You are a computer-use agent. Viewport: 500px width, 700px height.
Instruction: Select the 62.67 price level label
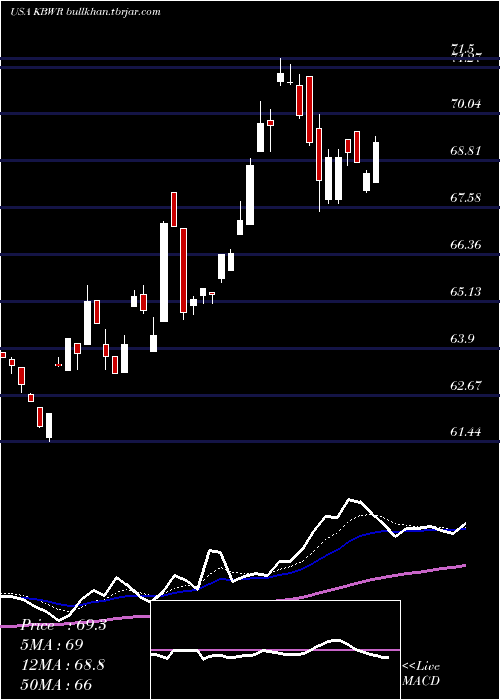coord(466,385)
